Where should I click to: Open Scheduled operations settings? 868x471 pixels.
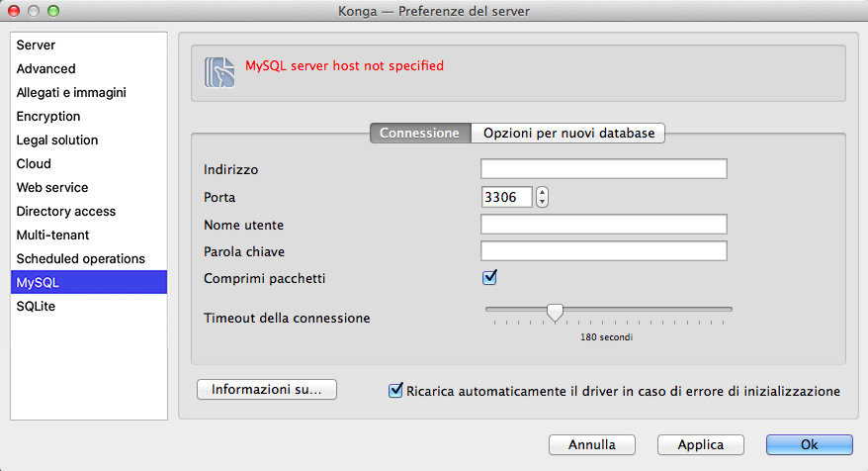point(80,259)
